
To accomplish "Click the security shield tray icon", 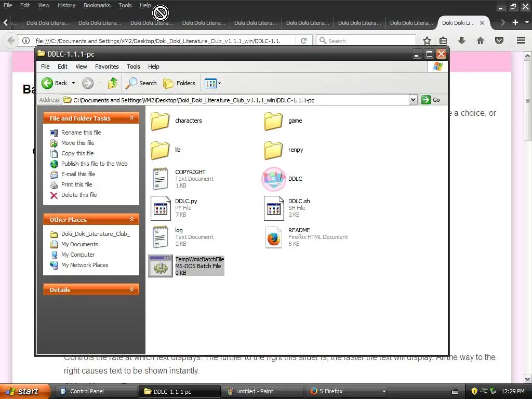I will [474, 392].
